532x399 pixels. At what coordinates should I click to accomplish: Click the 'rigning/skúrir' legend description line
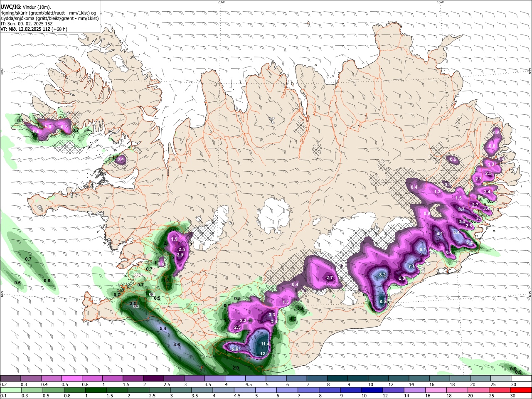tap(48, 13)
